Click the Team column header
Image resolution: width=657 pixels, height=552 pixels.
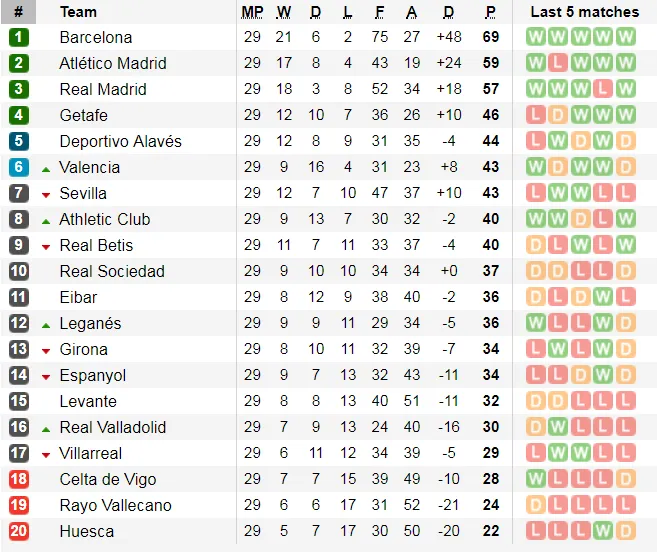click(78, 12)
